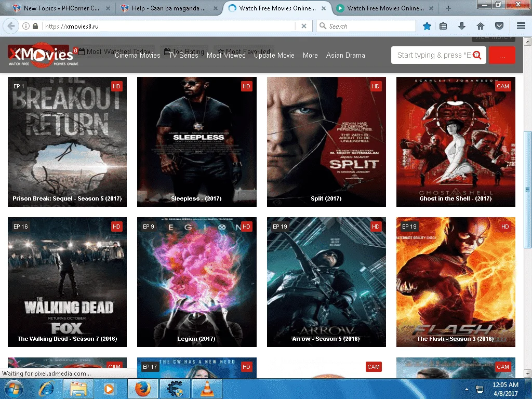Go to the Firefox home page icon
532x399 pixels.
pyautogui.click(x=481, y=26)
